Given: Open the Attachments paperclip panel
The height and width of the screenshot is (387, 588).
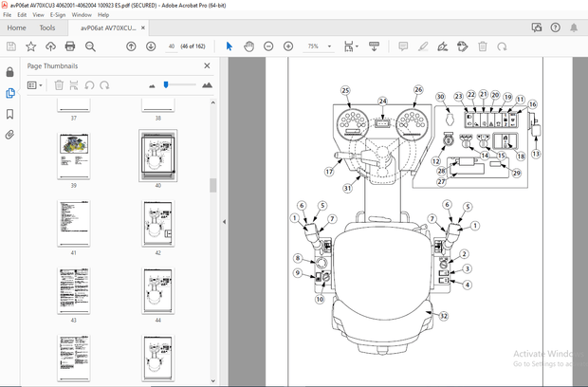Looking at the screenshot, I should (x=10, y=135).
